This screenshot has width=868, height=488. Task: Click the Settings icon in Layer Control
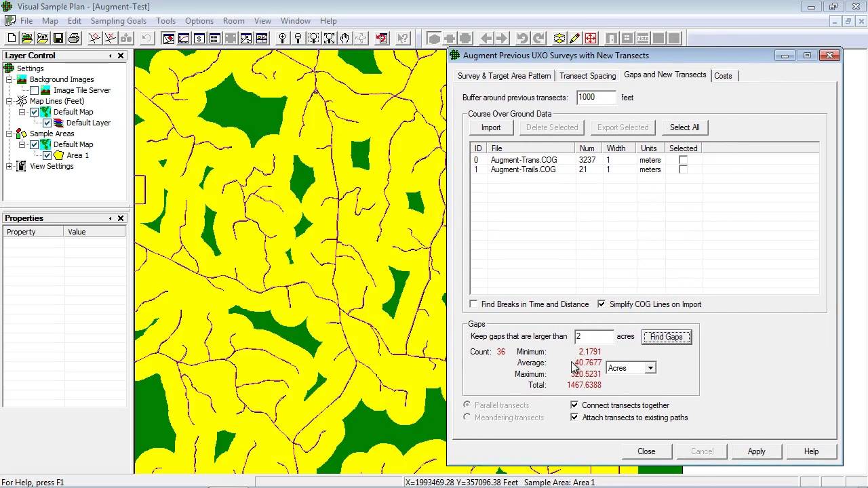pos(9,68)
